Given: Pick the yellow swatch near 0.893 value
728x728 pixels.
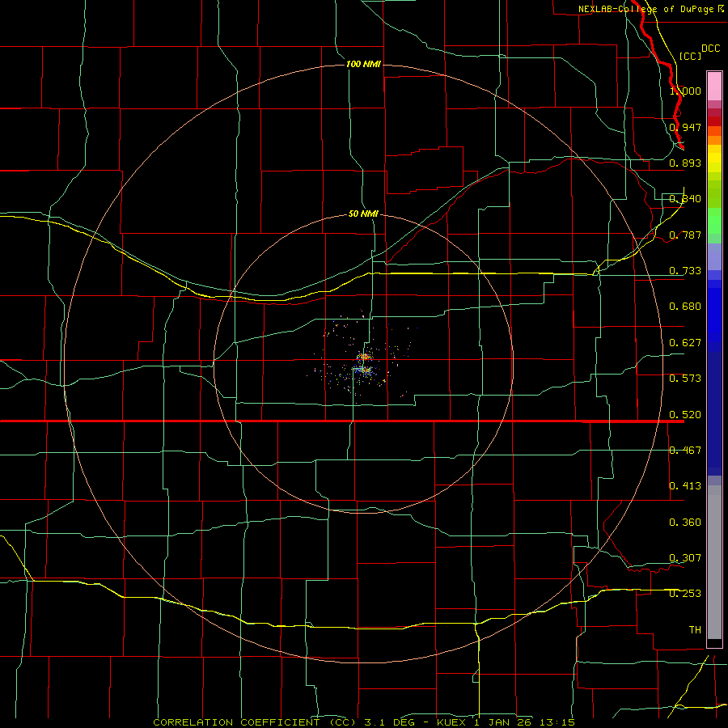Looking at the screenshot, I should pos(714,163).
